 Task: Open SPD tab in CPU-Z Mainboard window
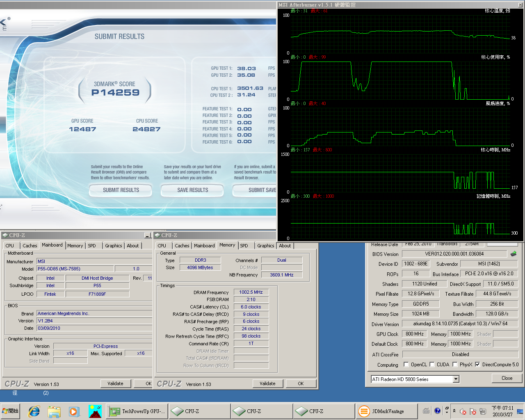(92, 246)
